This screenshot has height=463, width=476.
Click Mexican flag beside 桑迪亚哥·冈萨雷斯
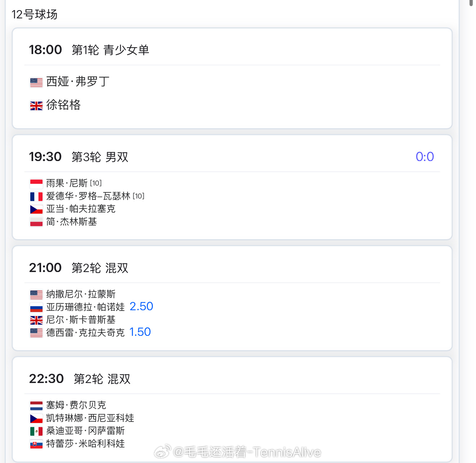(x=36, y=431)
